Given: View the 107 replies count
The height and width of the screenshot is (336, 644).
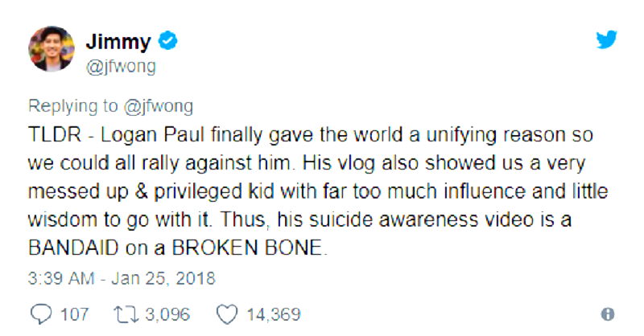Looking at the screenshot, I should point(75,313).
